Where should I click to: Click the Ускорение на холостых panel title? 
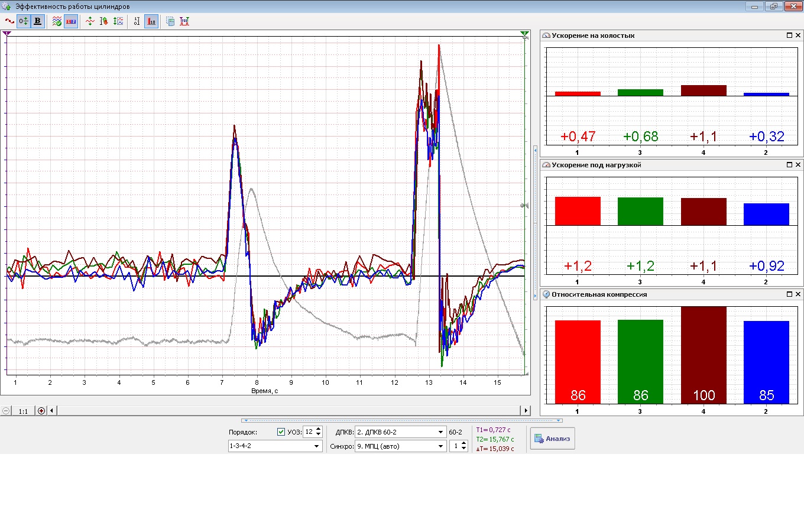point(593,35)
